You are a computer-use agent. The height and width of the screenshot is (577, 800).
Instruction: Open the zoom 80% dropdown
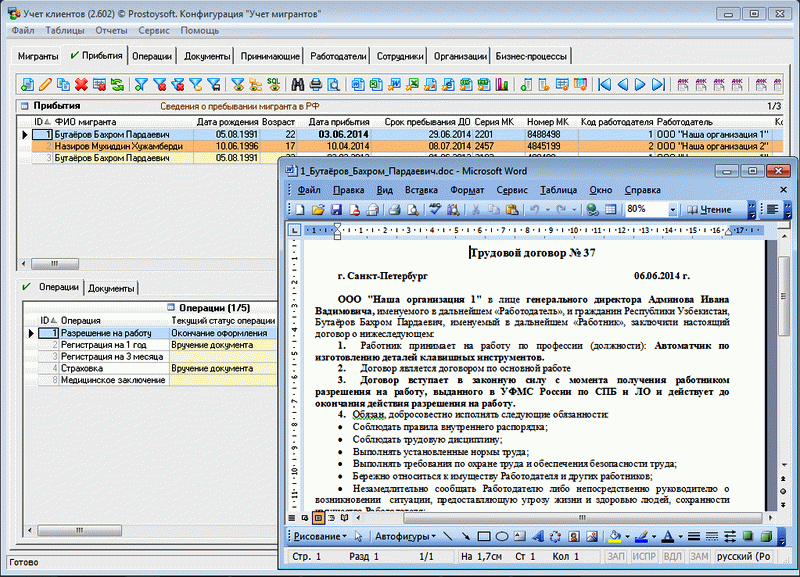pyautogui.click(x=673, y=210)
